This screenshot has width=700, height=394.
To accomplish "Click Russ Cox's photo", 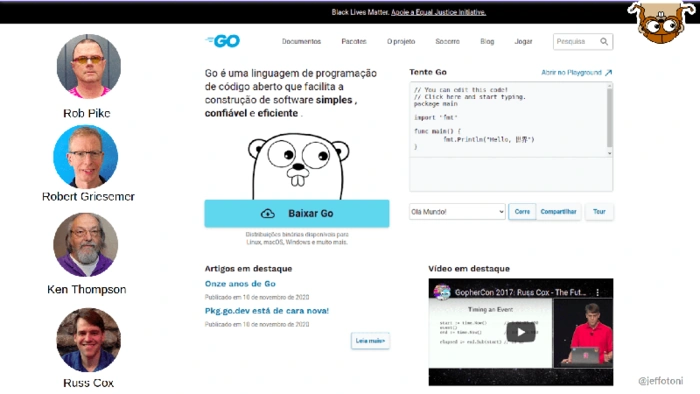I will (88, 340).
